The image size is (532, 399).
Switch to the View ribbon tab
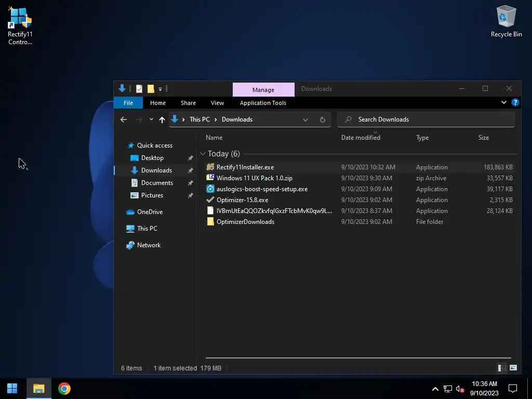click(x=217, y=103)
